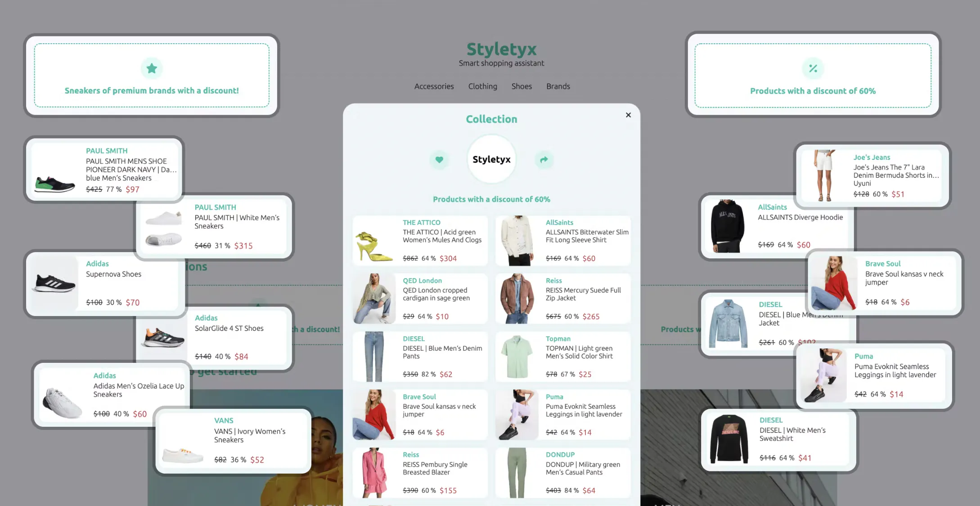980x506 pixels.
Task: Click the share arrow icon in Collection
Action: point(544,160)
